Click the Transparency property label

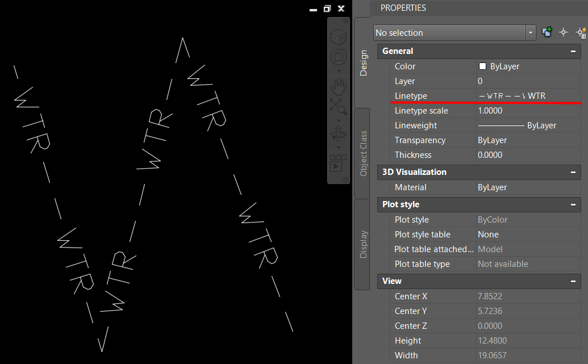click(420, 140)
